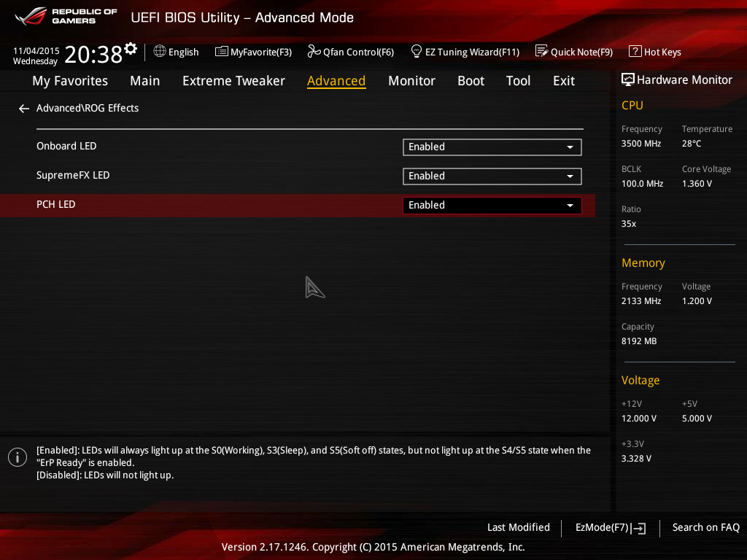Click the globe language icon
The height and width of the screenshot is (560, 747).
point(160,51)
